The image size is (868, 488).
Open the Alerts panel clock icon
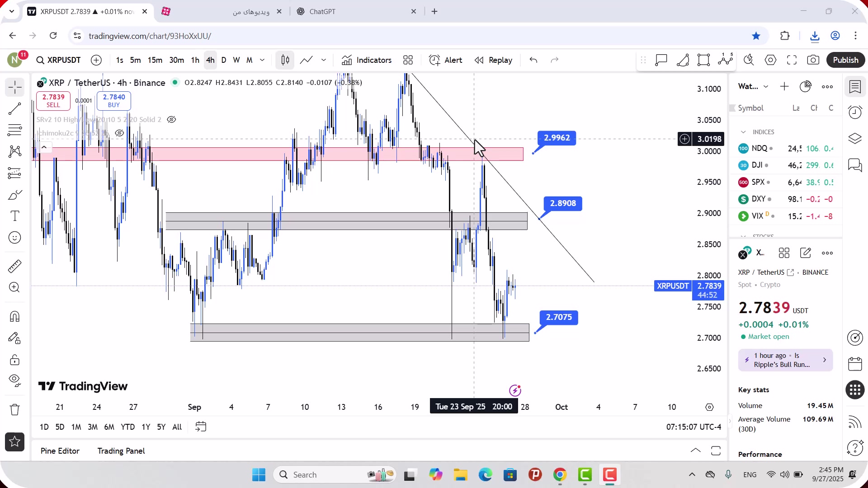(855, 112)
